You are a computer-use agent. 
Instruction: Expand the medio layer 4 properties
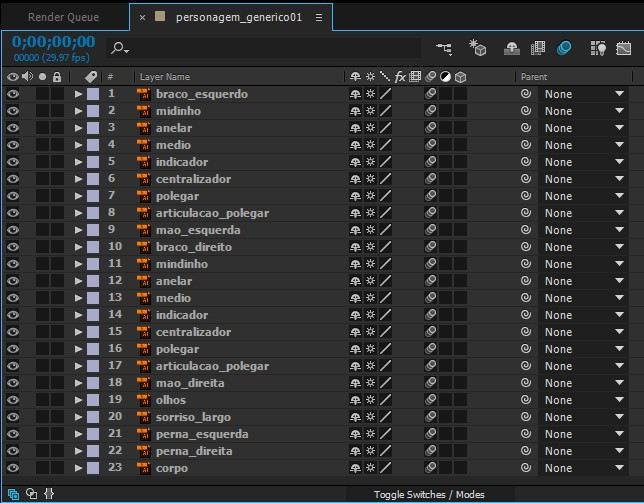(x=78, y=145)
